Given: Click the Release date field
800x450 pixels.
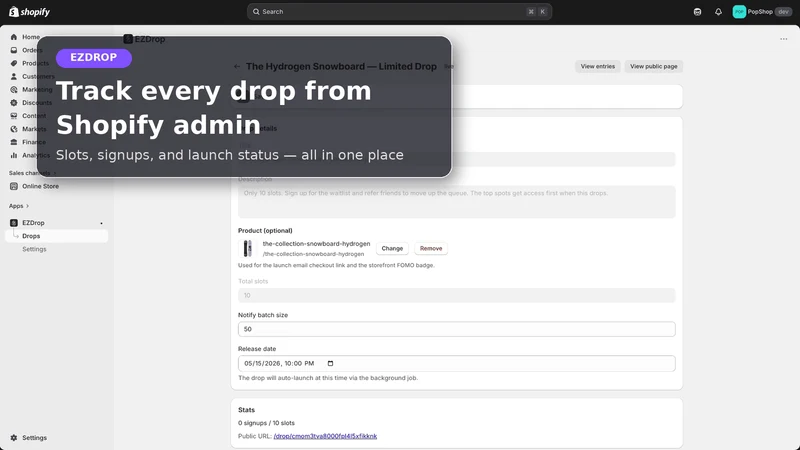Looking at the screenshot, I should pyautogui.click(x=457, y=363).
